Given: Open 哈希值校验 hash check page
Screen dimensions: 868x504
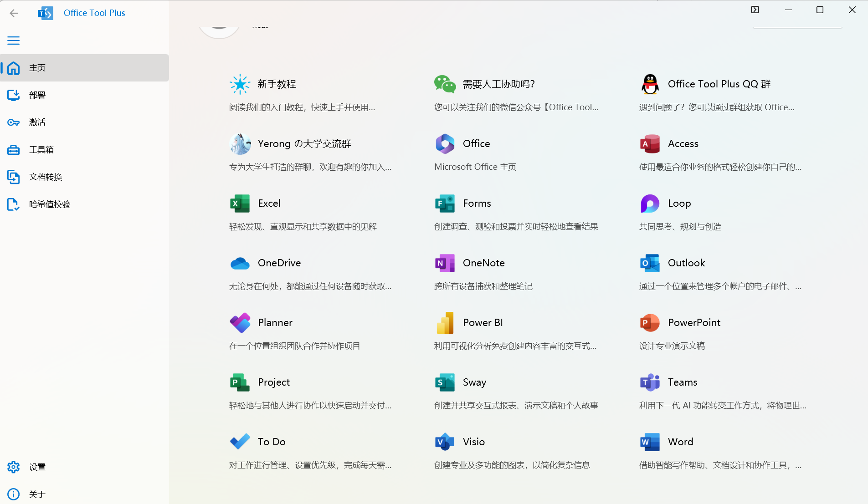Looking at the screenshot, I should [85, 204].
